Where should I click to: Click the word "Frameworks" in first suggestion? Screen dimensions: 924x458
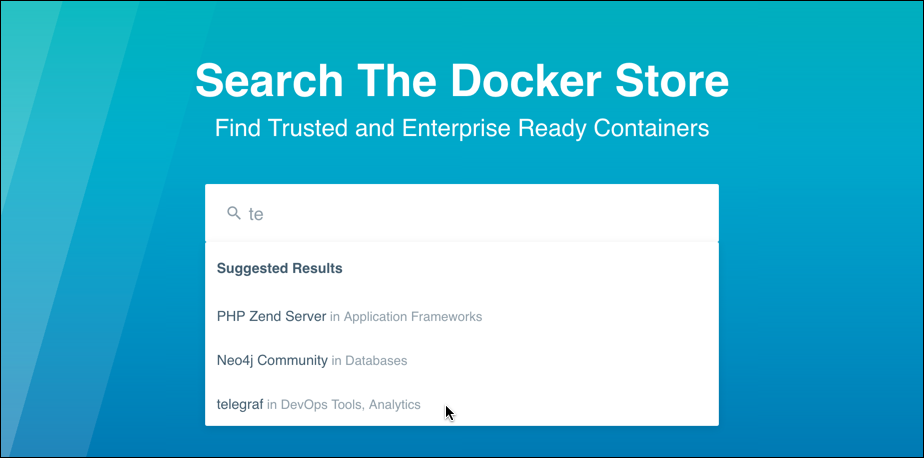point(447,317)
